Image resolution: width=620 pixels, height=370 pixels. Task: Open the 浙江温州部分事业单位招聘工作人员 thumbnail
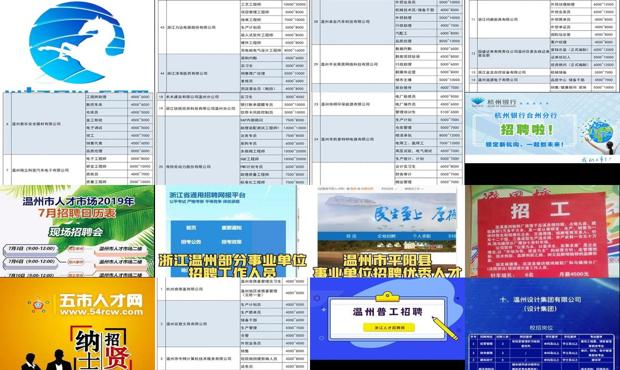point(232,231)
